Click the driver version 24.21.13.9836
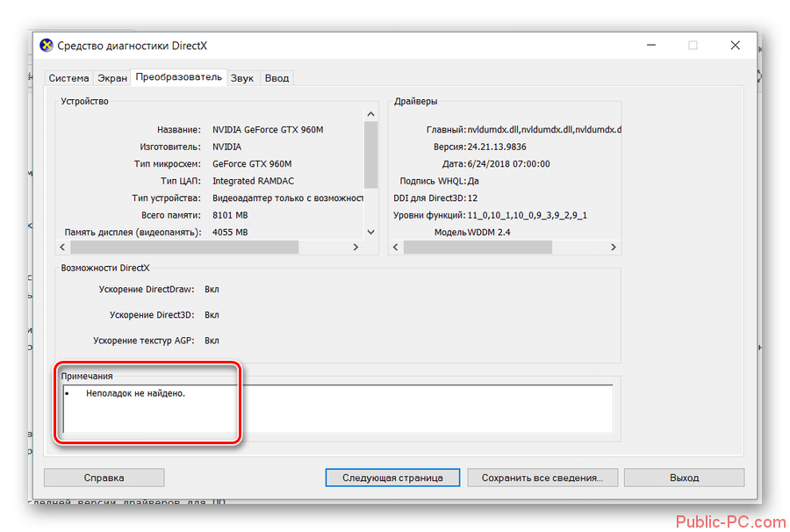The image size is (790, 532). point(497,147)
